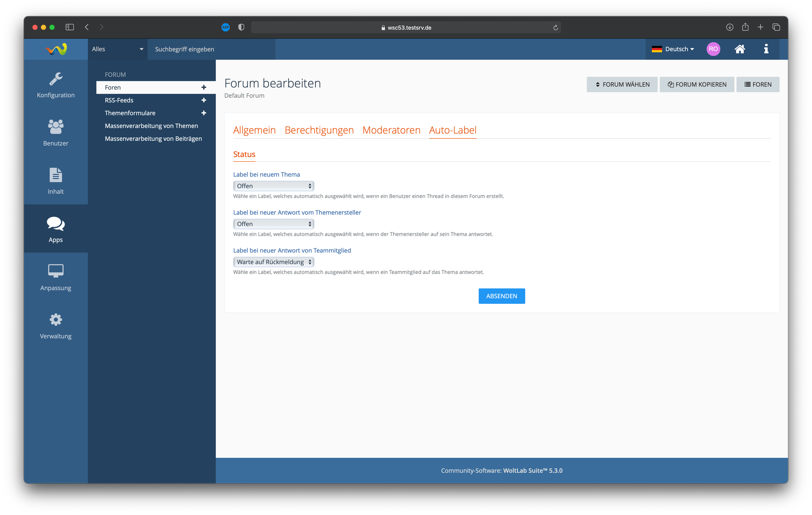Click the plus icon next to Foren

204,88
